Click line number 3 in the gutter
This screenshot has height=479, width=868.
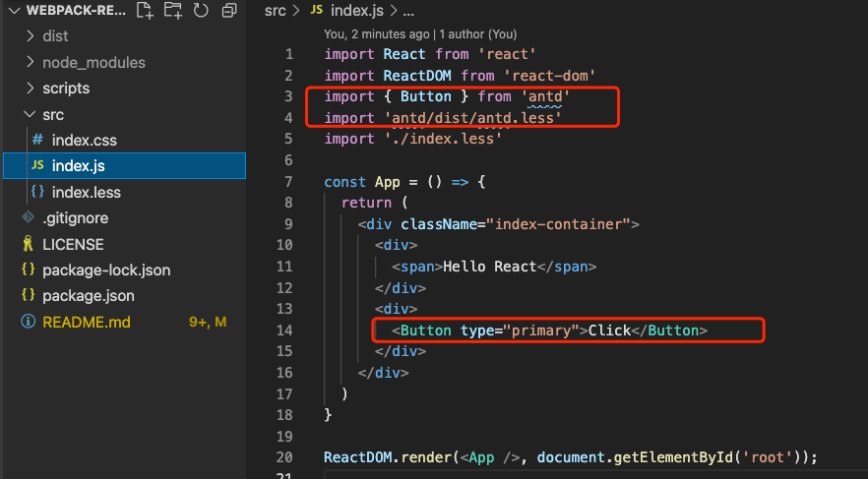288,96
